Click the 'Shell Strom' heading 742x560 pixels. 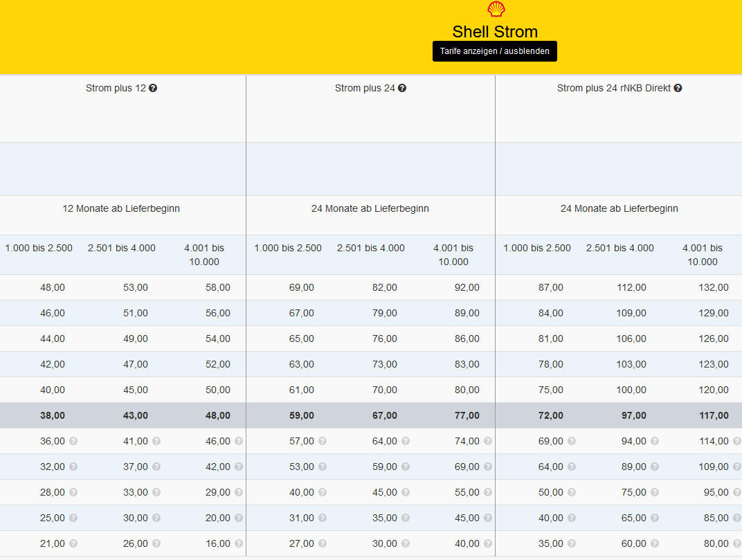(494, 32)
